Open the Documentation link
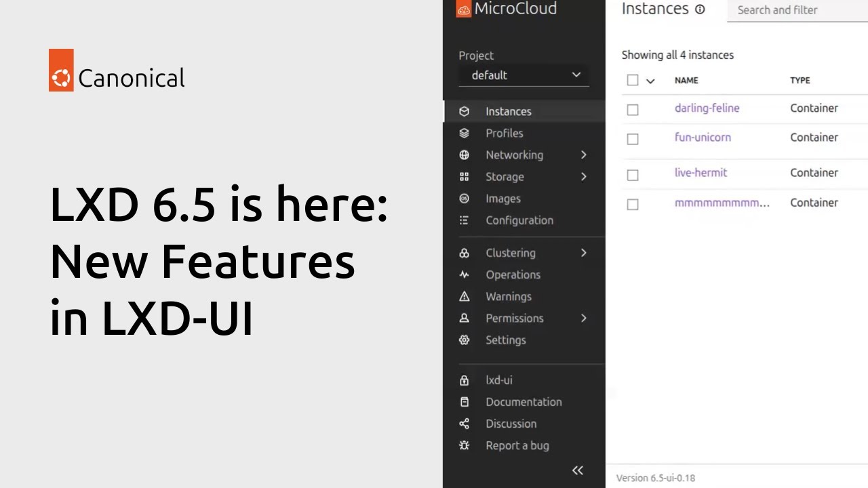 pyautogui.click(x=524, y=402)
